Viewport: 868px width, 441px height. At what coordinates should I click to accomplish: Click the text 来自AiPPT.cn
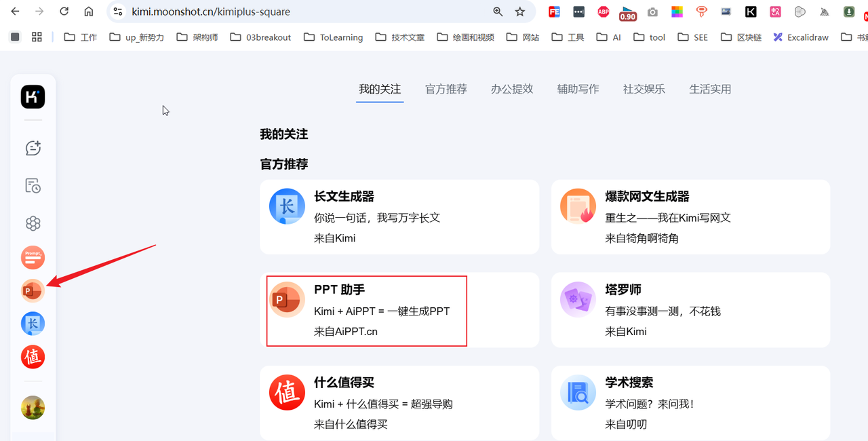(x=346, y=332)
